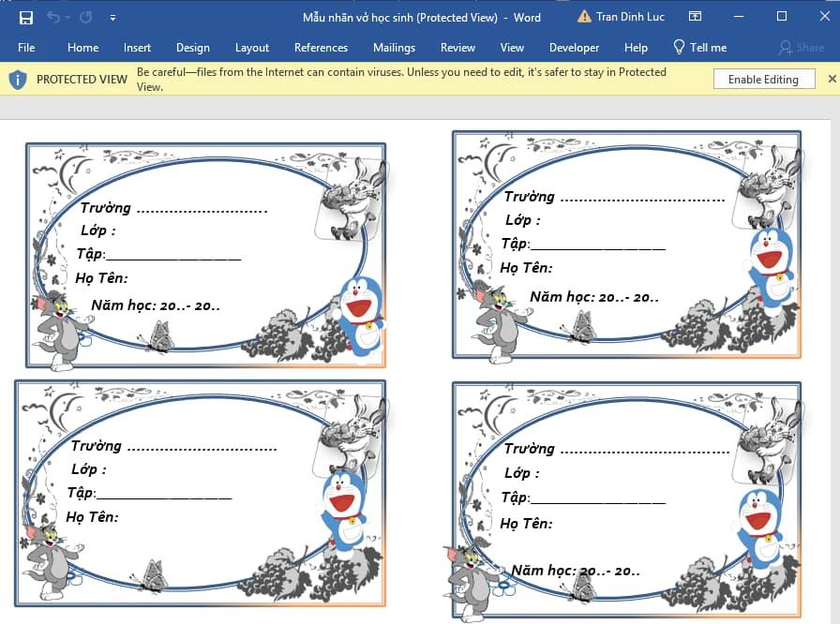Switch to the Insert tab
The width and height of the screenshot is (840, 624).
[x=137, y=48]
